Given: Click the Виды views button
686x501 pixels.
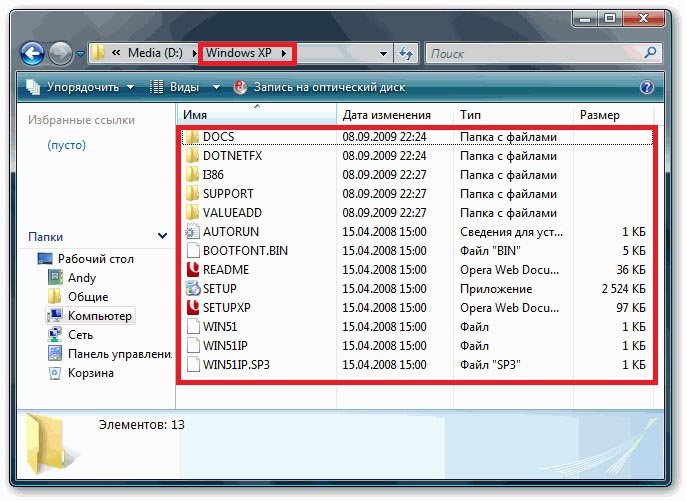Looking at the screenshot, I should (x=175, y=87).
